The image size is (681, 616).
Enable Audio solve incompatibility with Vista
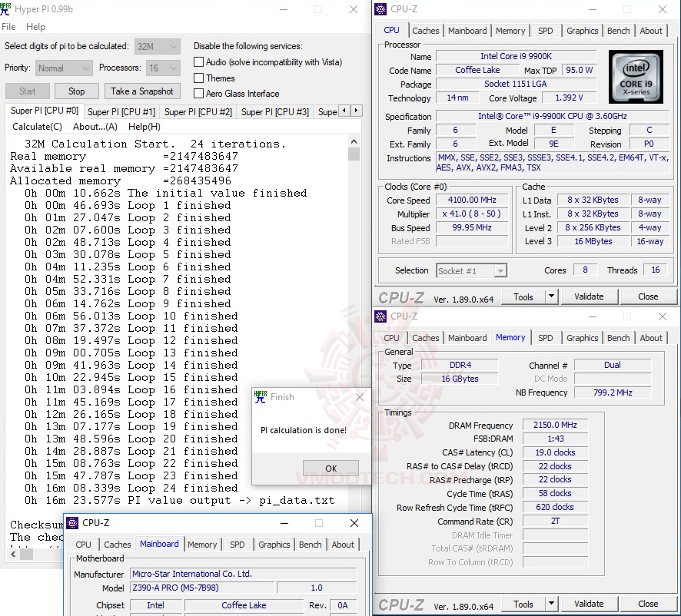[x=198, y=62]
